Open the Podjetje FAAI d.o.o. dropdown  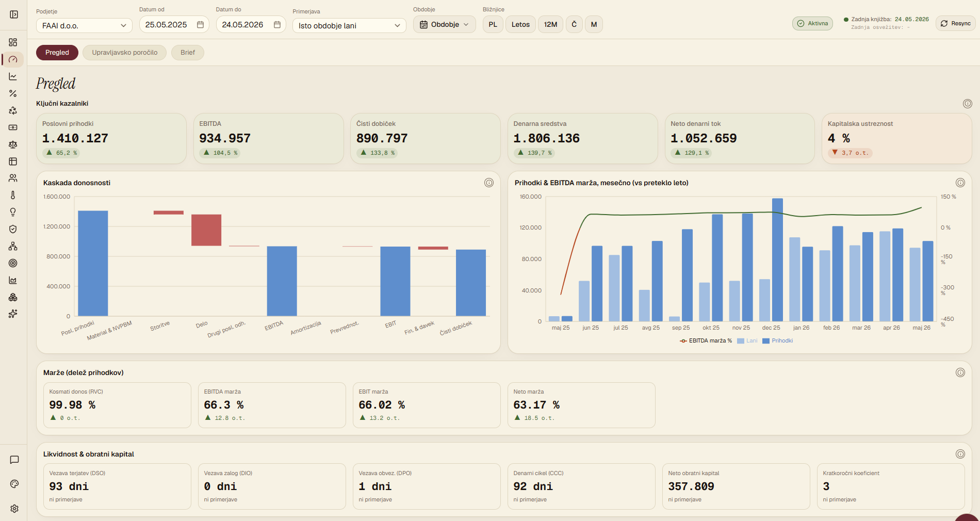(x=84, y=25)
